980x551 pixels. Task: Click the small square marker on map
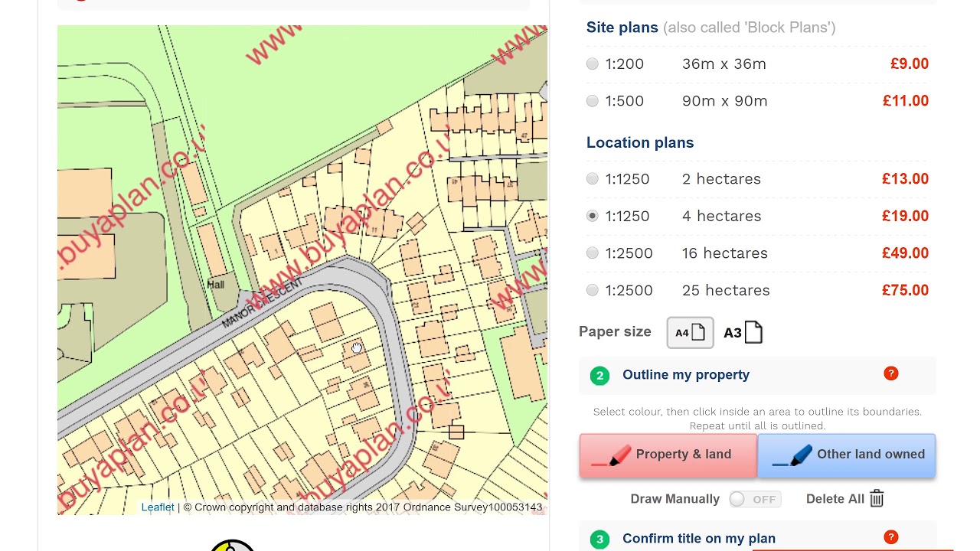click(x=456, y=432)
